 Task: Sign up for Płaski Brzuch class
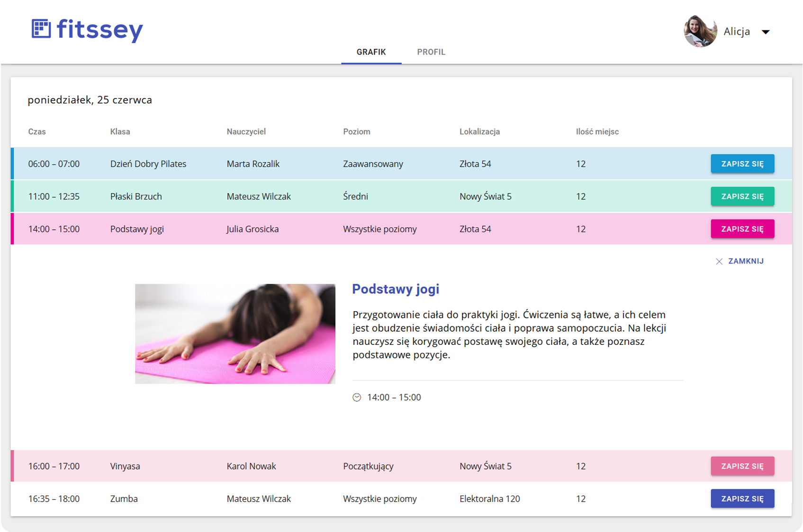742,196
